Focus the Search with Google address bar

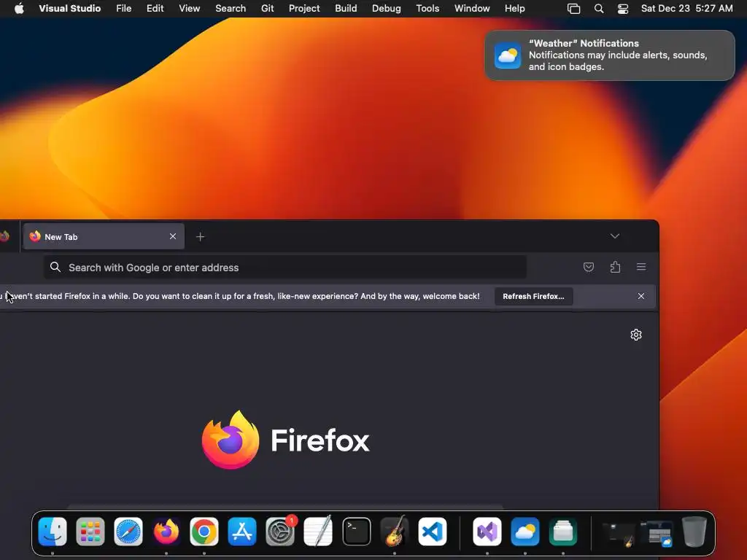pyautogui.click(x=285, y=267)
